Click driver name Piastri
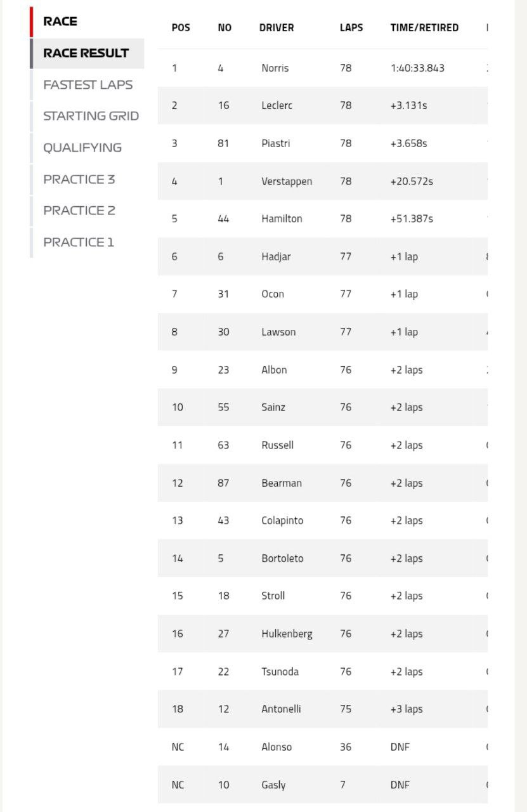The image size is (527, 812). (x=275, y=143)
